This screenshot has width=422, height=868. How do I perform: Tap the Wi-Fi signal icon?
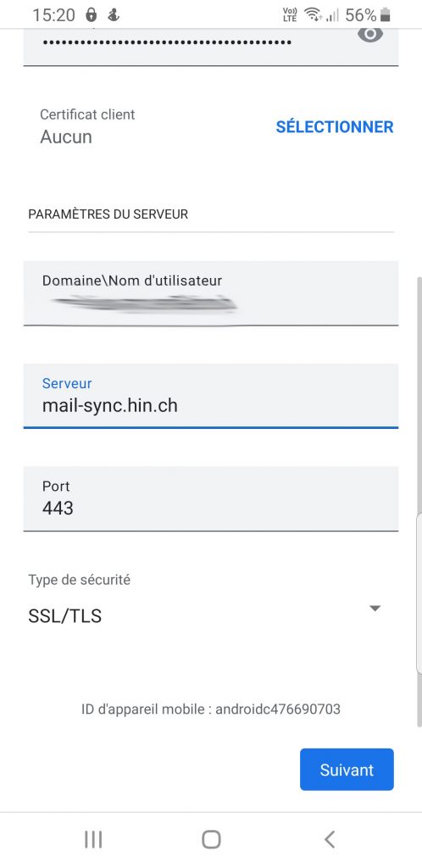tap(314, 15)
